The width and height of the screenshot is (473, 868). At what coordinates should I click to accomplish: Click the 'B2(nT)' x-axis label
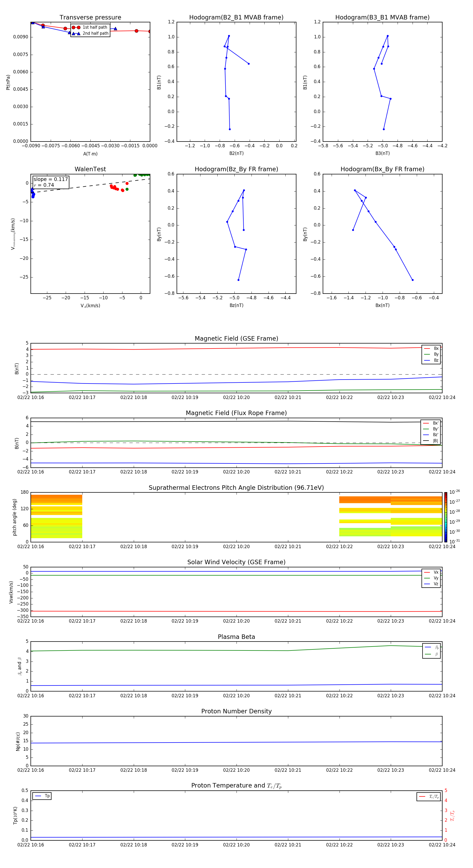tap(236, 153)
